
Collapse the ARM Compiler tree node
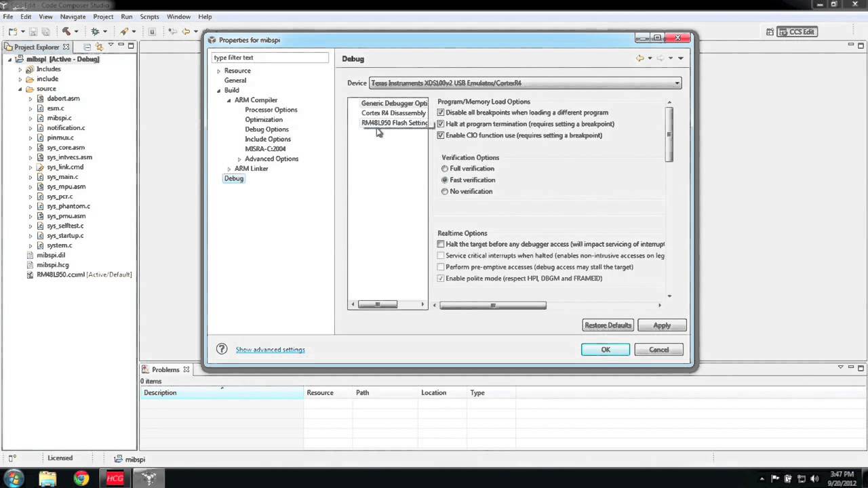pos(229,100)
